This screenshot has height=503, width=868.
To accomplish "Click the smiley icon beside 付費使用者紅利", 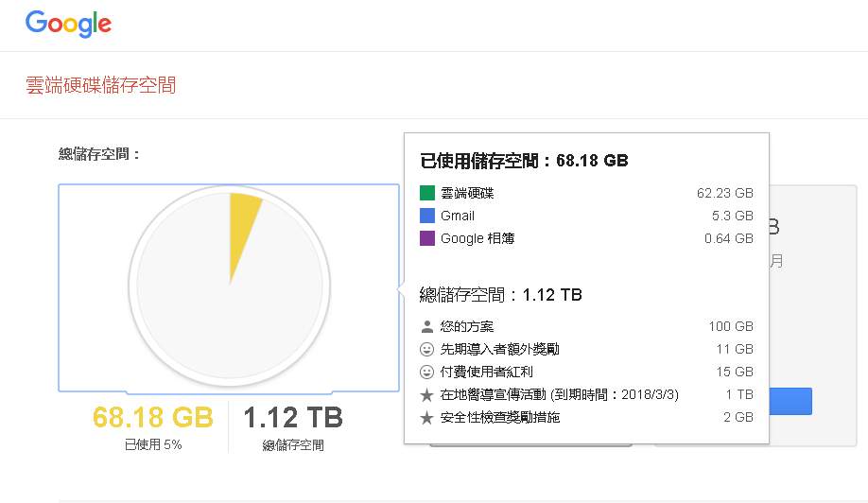I will [426, 372].
